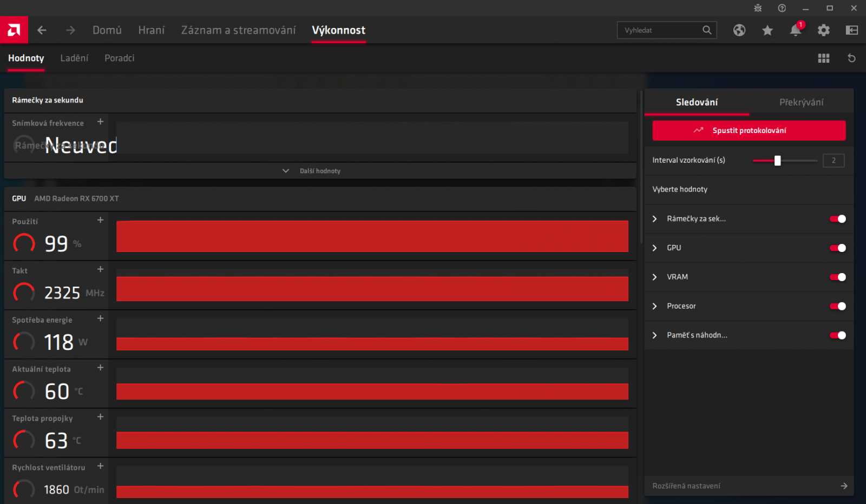Click plus icon next to Teplota propojky
Image resolution: width=866 pixels, height=504 pixels.
(x=100, y=417)
